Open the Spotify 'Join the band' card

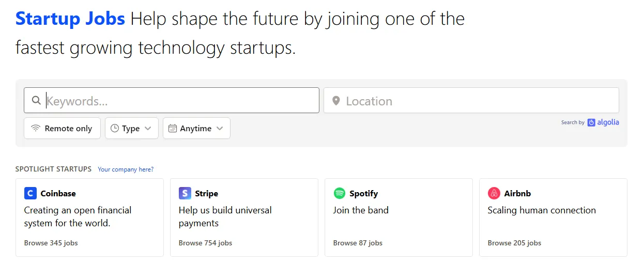pos(398,217)
